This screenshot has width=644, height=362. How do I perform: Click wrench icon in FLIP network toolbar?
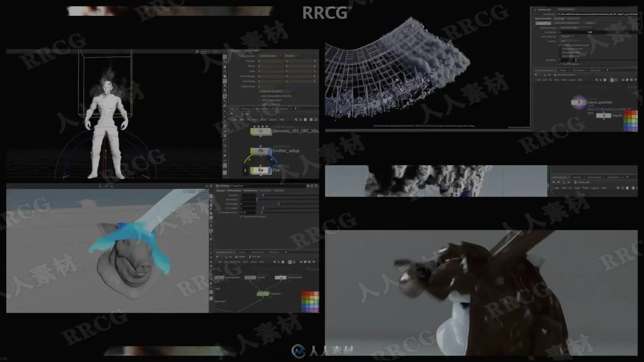(x=275, y=262)
